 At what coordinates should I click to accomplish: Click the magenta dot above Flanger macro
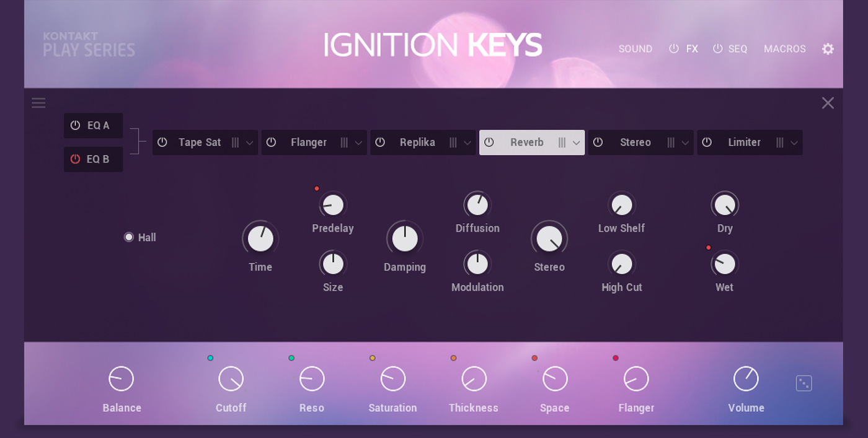616,358
